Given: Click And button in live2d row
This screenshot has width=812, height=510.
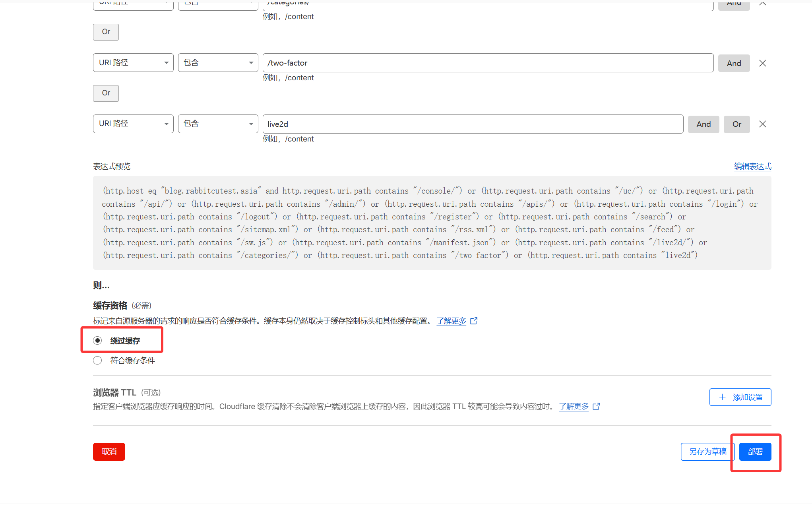Looking at the screenshot, I should (x=703, y=124).
